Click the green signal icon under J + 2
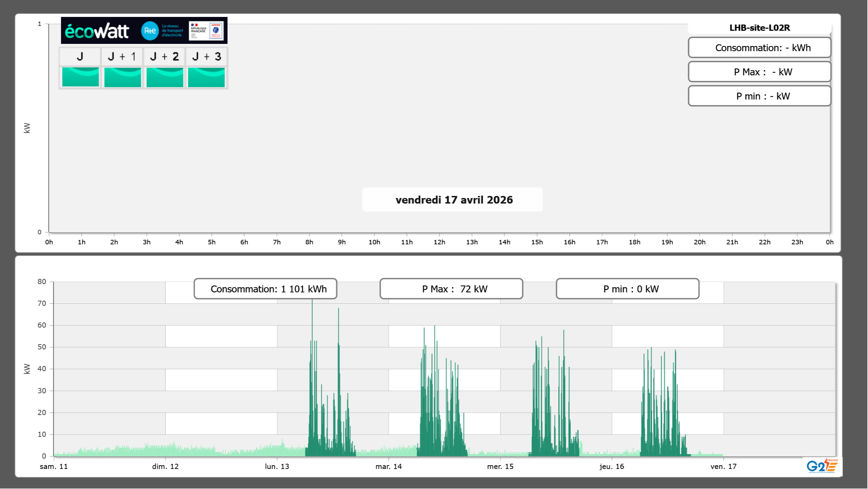 tap(165, 77)
